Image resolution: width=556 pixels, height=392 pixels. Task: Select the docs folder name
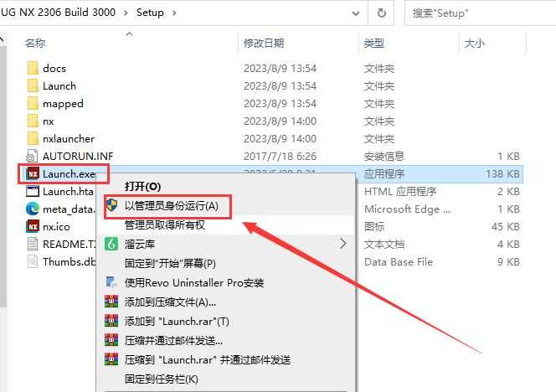54,68
